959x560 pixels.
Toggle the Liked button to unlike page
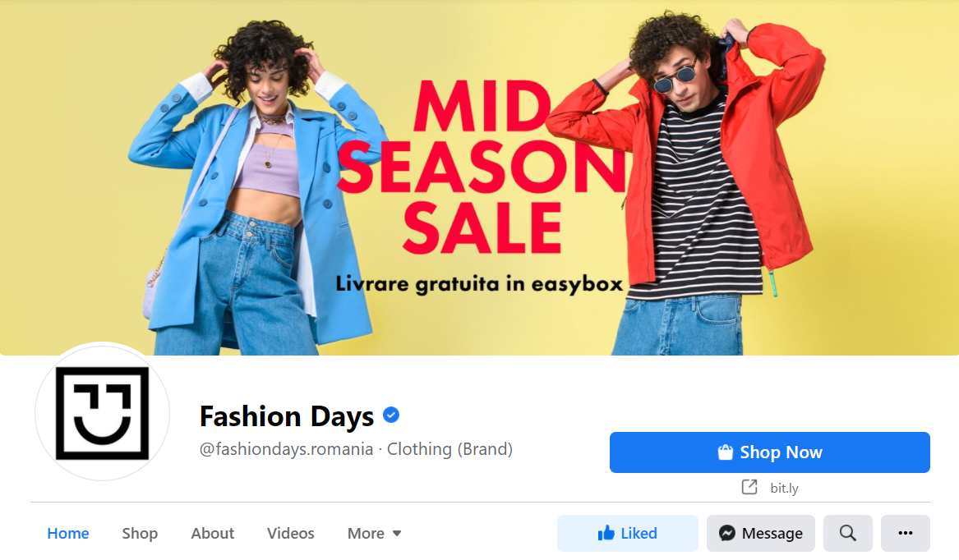click(x=628, y=533)
